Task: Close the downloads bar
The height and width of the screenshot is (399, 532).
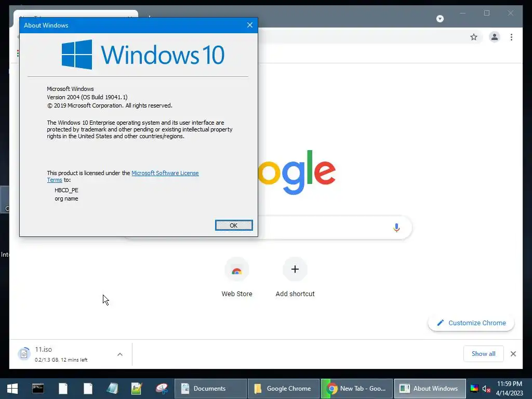Action: (x=513, y=354)
